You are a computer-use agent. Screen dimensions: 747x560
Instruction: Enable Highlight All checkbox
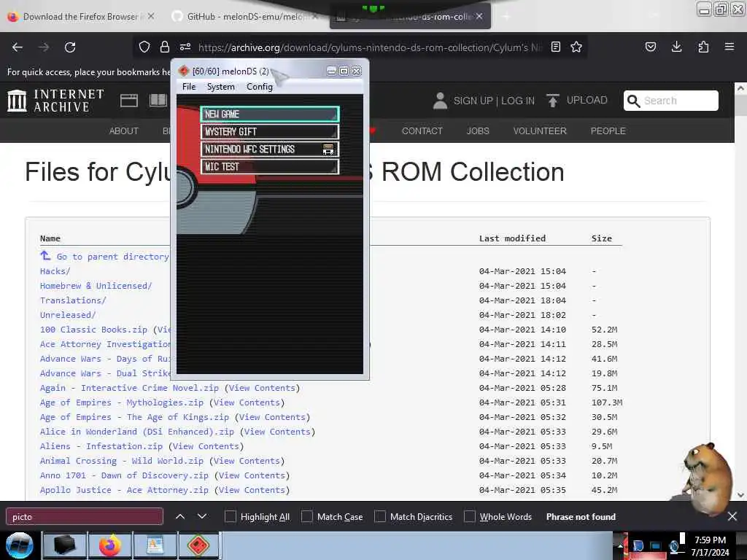230,517
